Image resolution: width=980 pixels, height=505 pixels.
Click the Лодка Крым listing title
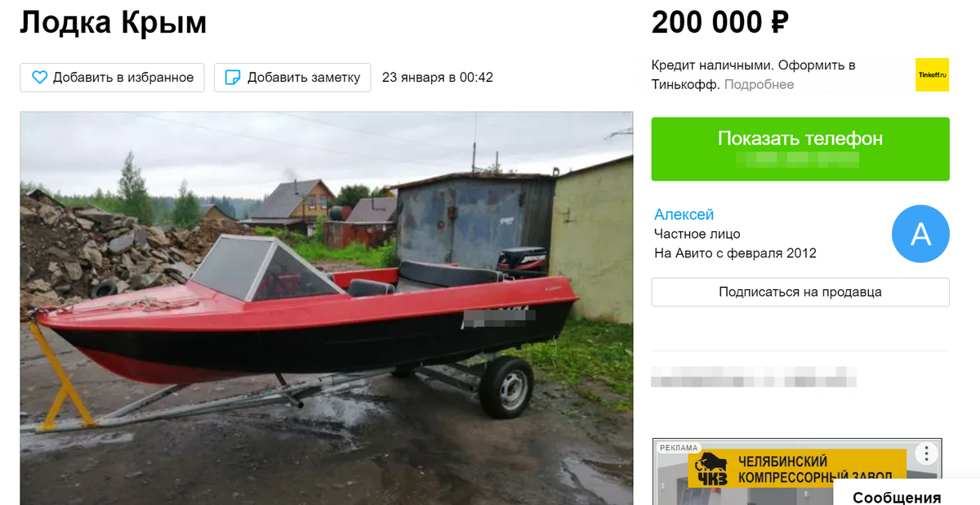pyautogui.click(x=114, y=22)
